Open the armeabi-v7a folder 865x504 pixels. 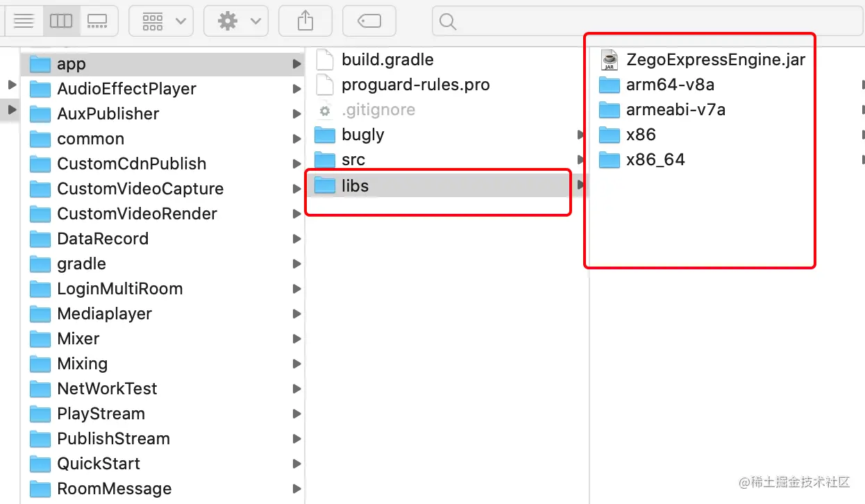click(x=726, y=110)
